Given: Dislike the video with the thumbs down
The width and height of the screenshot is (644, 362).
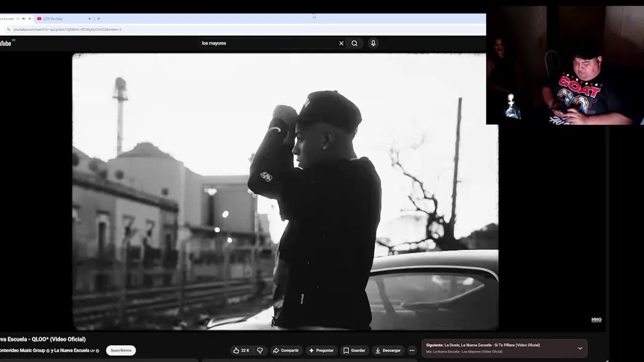Looking at the screenshot, I should pyautogui.click(x=260, y=350).
